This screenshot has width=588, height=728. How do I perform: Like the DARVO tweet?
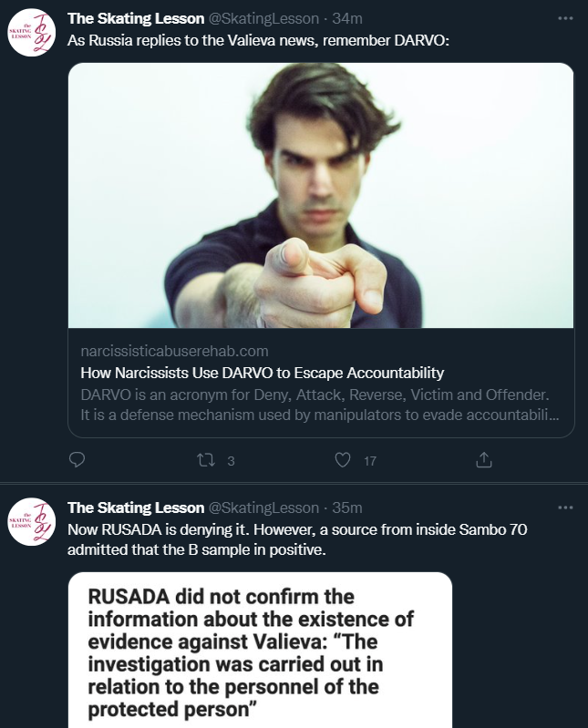tap(343, 460)
